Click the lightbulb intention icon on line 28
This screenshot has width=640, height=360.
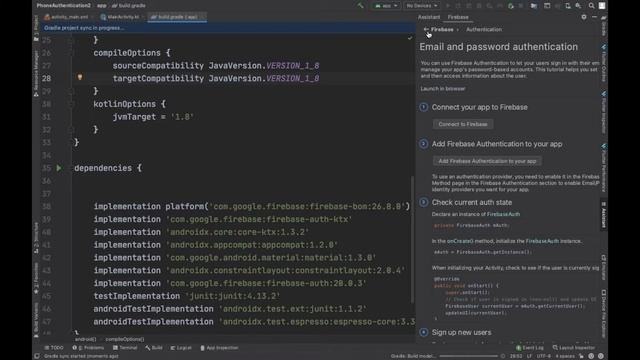[x=80, y=77]
